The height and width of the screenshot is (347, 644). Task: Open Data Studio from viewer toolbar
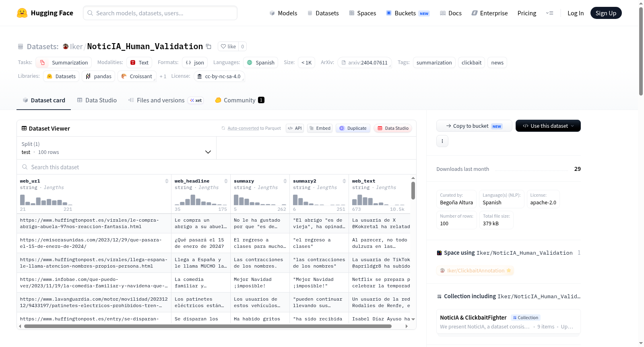pos(393,128)
